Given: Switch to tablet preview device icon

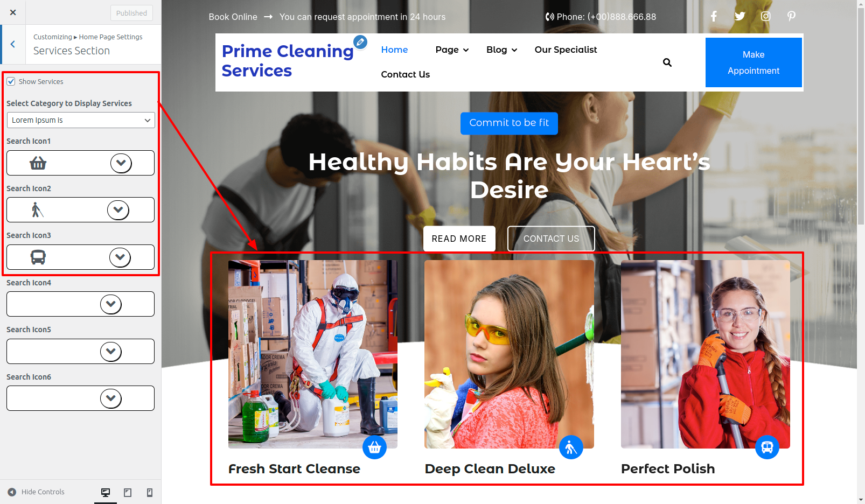Looking at the screenshot, I should 128,492.
